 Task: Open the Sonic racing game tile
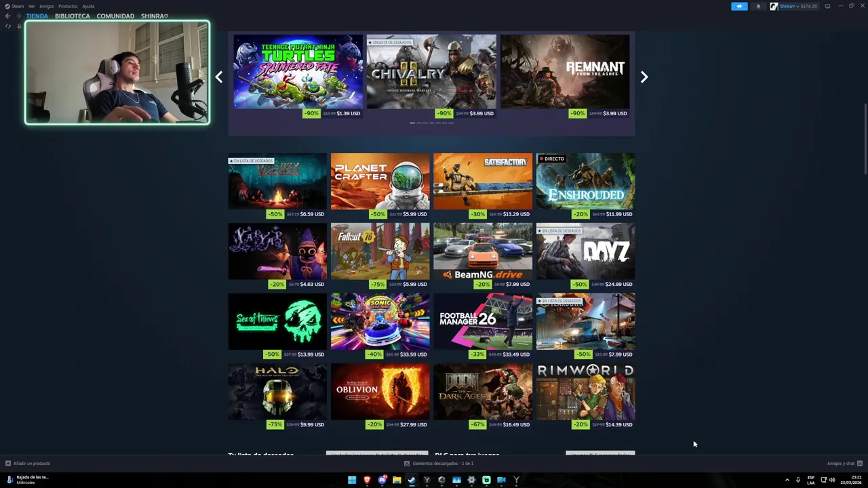point(380,321)
